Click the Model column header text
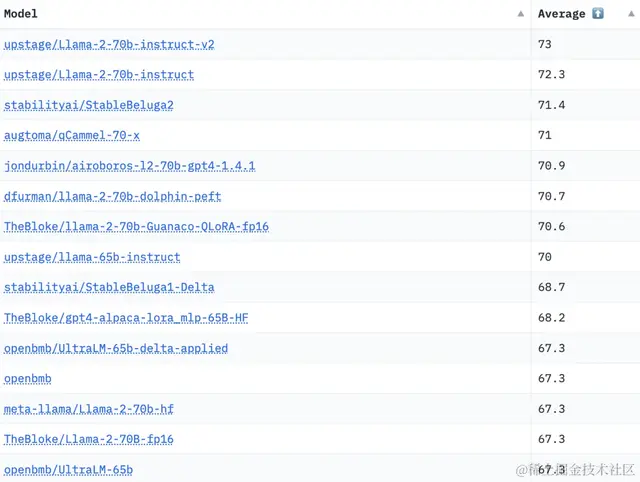This screenshot has width=640, height=482. 20,14
